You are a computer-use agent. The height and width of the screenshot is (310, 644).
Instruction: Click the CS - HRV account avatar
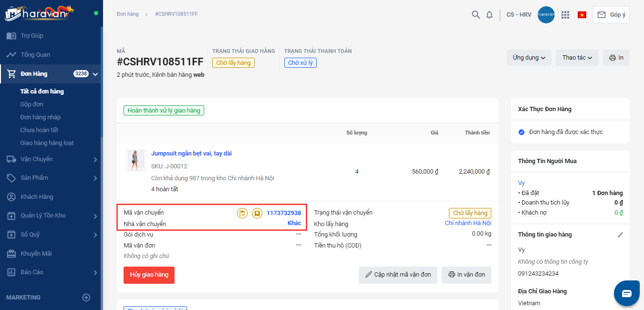(x=546, y=15)
